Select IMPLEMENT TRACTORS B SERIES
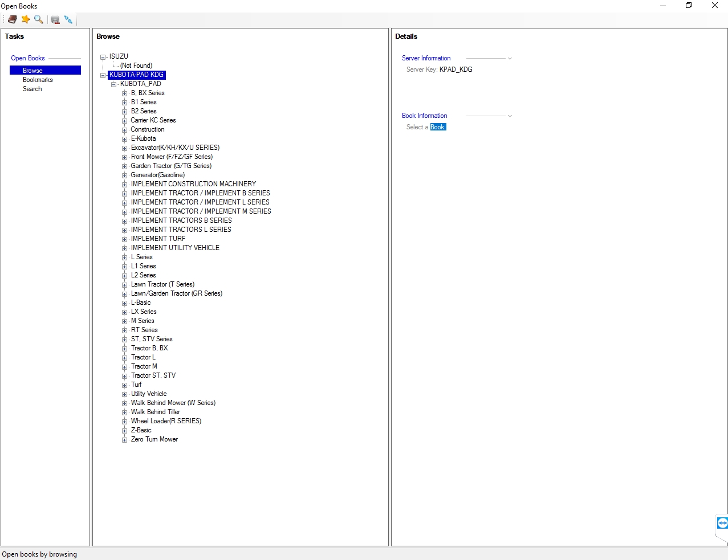 tap(181, 220)
